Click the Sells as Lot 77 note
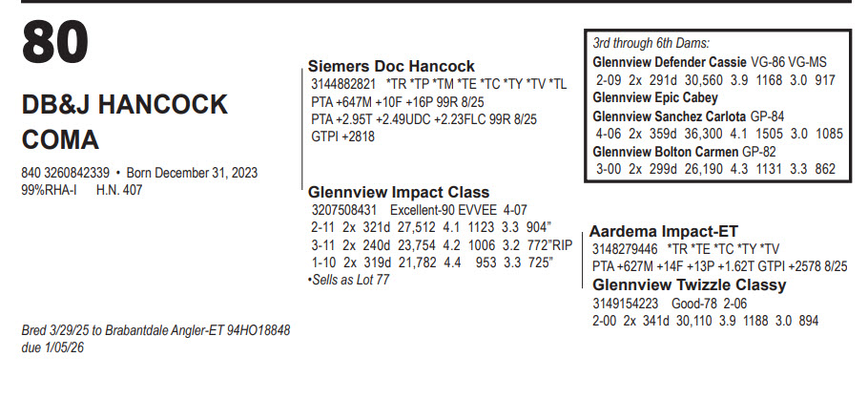The image size is (868, 399). click(347, 282)
